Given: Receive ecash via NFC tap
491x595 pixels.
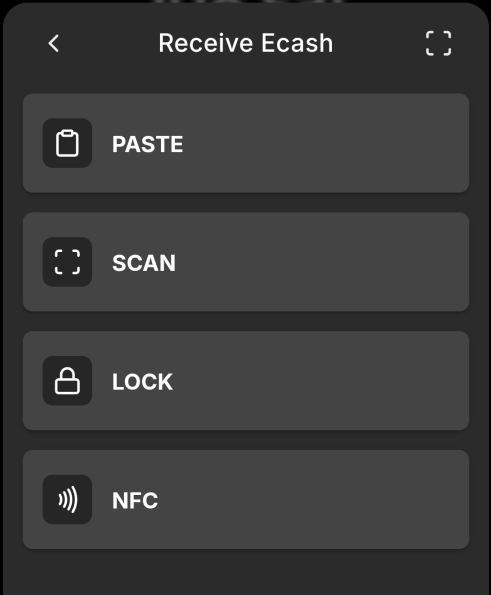Looking at the screenshot, I should [246, 499].
